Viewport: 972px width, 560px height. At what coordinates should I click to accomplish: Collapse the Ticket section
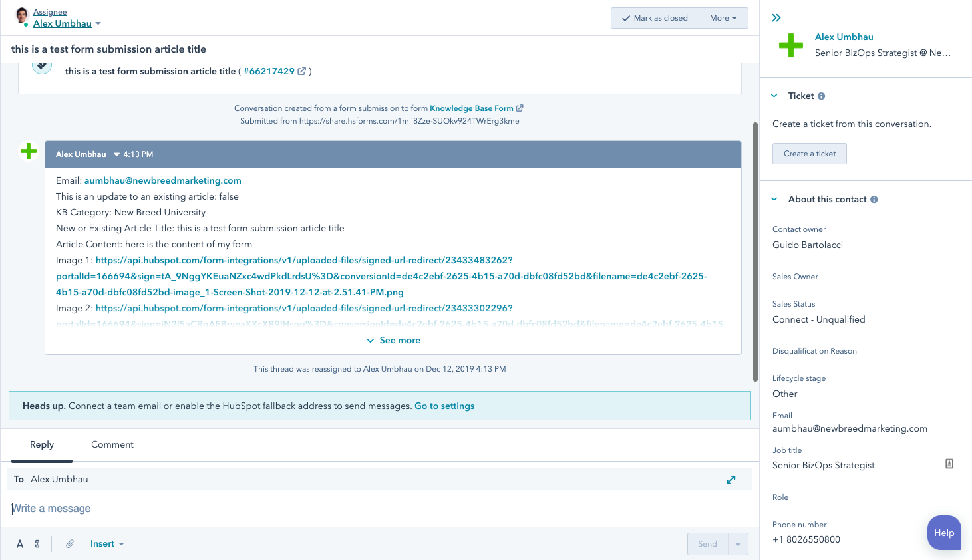point(774,96)
